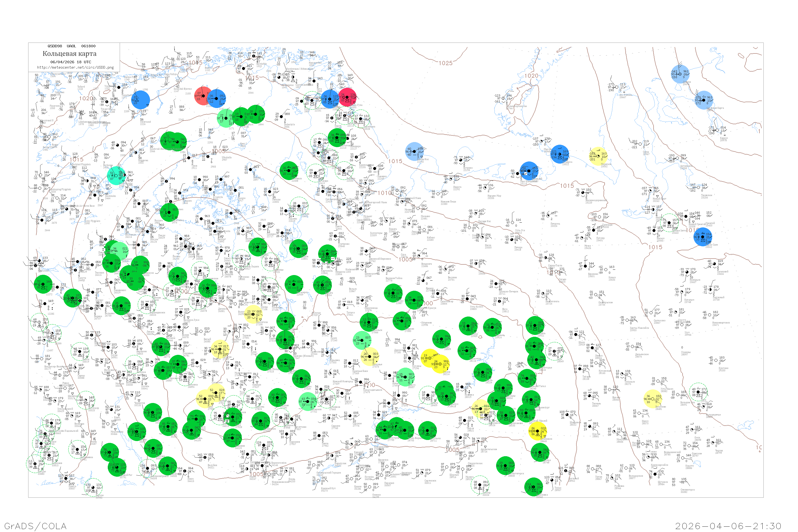Select the crimson Вайда-Губа station circle
Image resolution: width=798 pixels, height=532 pixels.
click(347, 97)
